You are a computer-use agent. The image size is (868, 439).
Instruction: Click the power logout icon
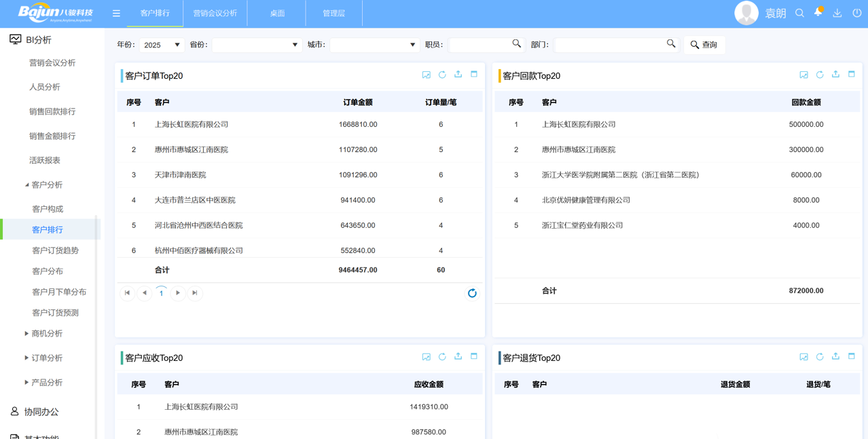[856, 13]
